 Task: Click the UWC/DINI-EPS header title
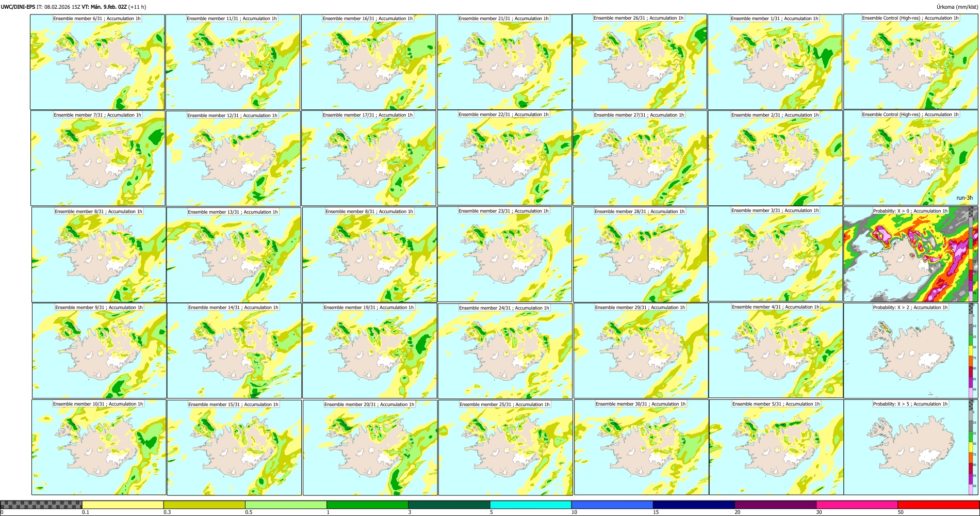[x=18, y=7]
